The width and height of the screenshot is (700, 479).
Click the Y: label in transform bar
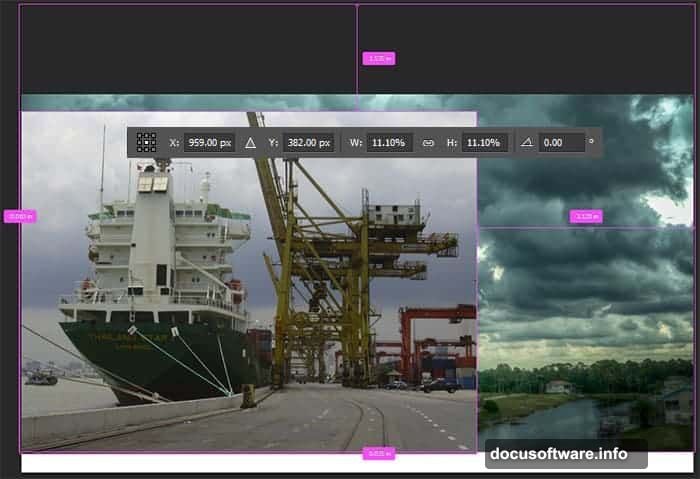[x=272, y=143]
